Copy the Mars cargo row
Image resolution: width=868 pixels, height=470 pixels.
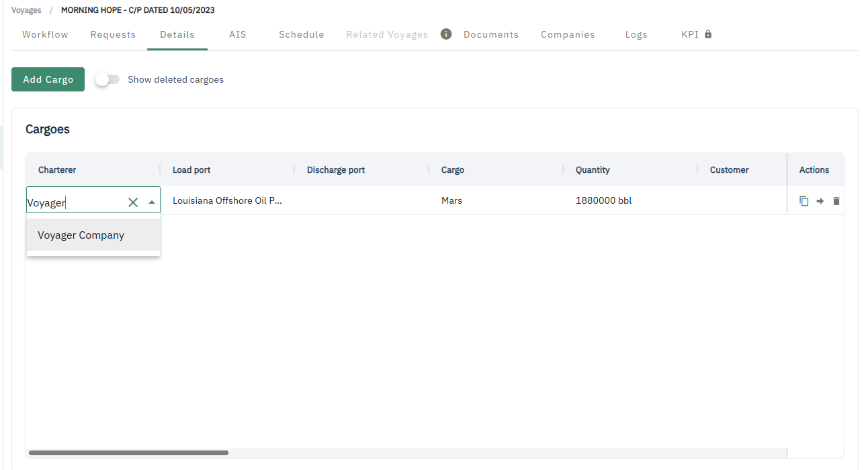(x=804, y=201)
